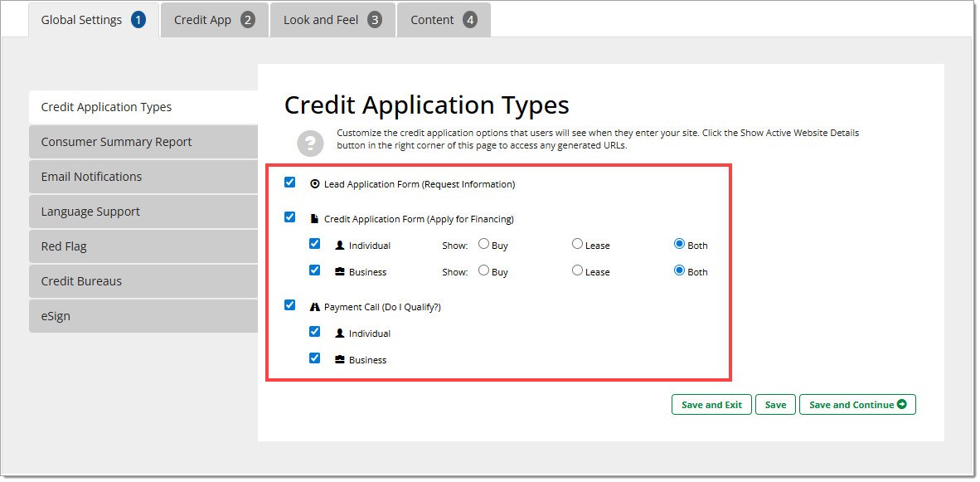The width and height of the screenshot is (980, 482).
Task: Click the step 2 badge on Credit App tab
Action: point(248,20)
